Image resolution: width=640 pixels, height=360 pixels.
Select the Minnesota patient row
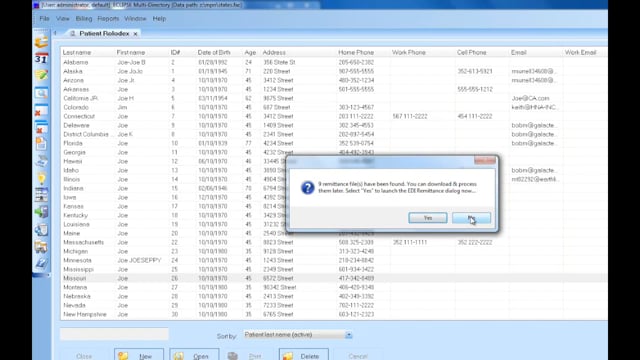333,260
